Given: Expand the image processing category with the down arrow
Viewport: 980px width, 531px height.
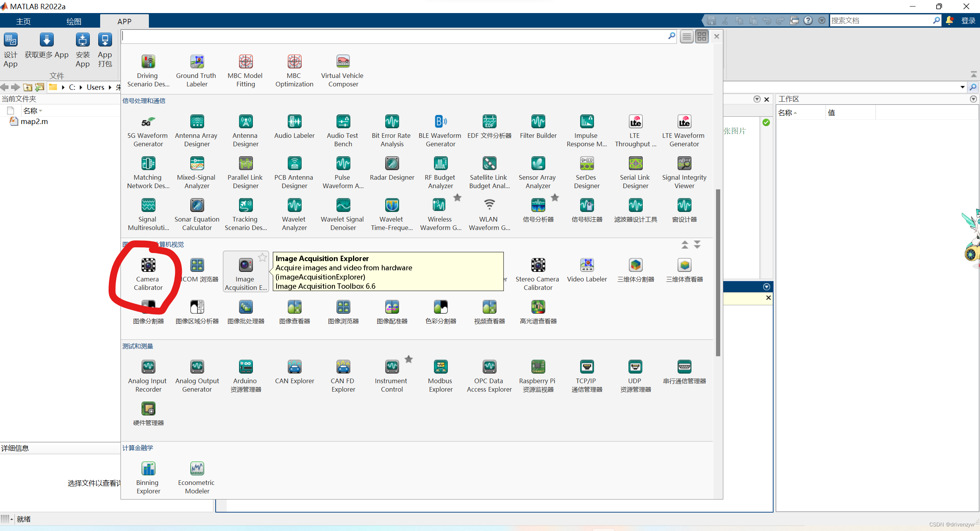Looking at the screenshot, I should (697, 245).
